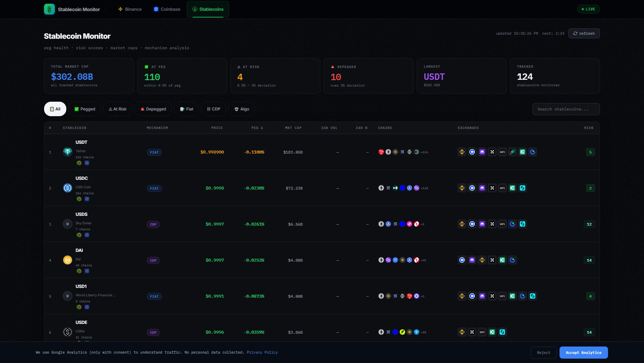This screenshot has width=644, height=363.
Task: Click KuCoin exchange icon in USDE row
Action: click(492, 332)
